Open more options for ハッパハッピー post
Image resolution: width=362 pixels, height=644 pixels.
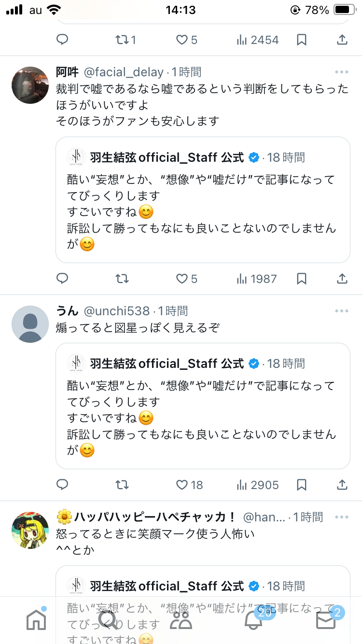[x=341, y=517]
